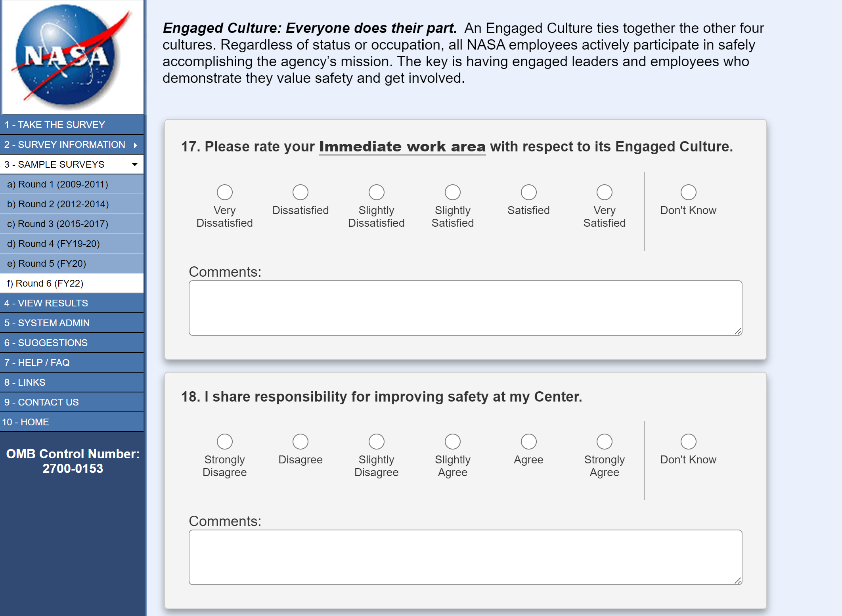Select Round 6 (FY22) sample survey
Viewport: 842px width, 616px height.
(x=45, y=283)
